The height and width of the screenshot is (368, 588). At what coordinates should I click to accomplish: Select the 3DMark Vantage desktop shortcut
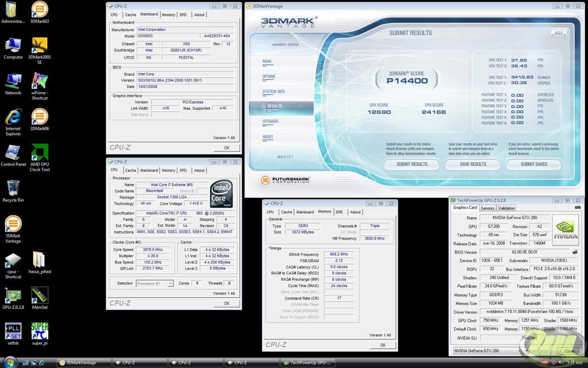[13, 229]
